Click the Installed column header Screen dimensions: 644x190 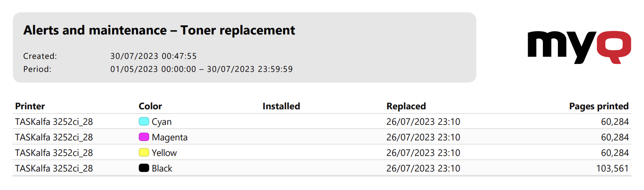281,106
